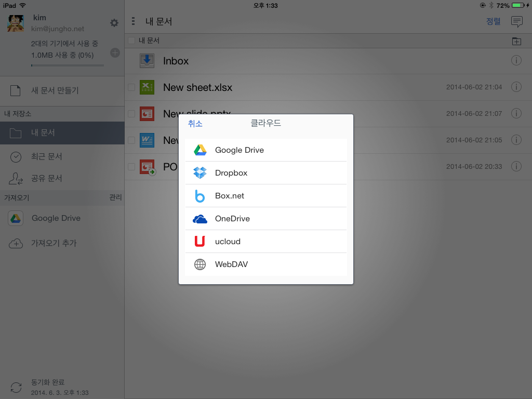Click the cloud-plus icon for 가져오기 추가
This screenshot has height=399, width=532.
point(16,243)
